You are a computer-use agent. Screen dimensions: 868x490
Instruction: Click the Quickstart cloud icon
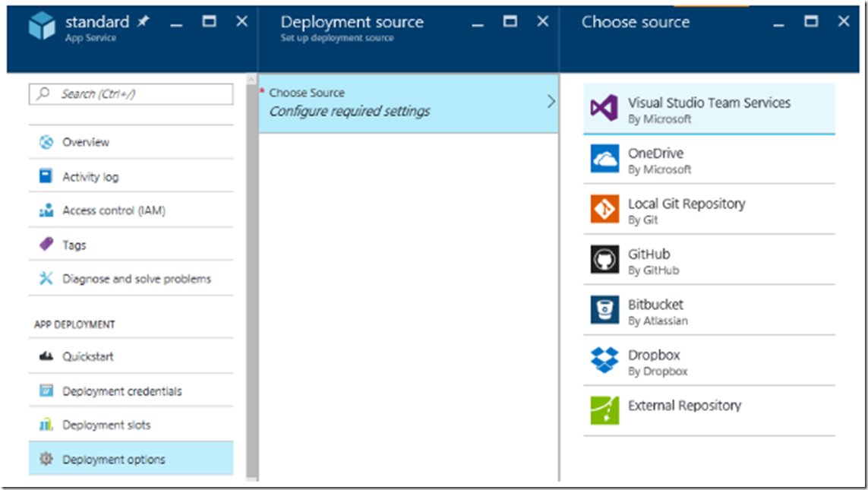(46, 356)
